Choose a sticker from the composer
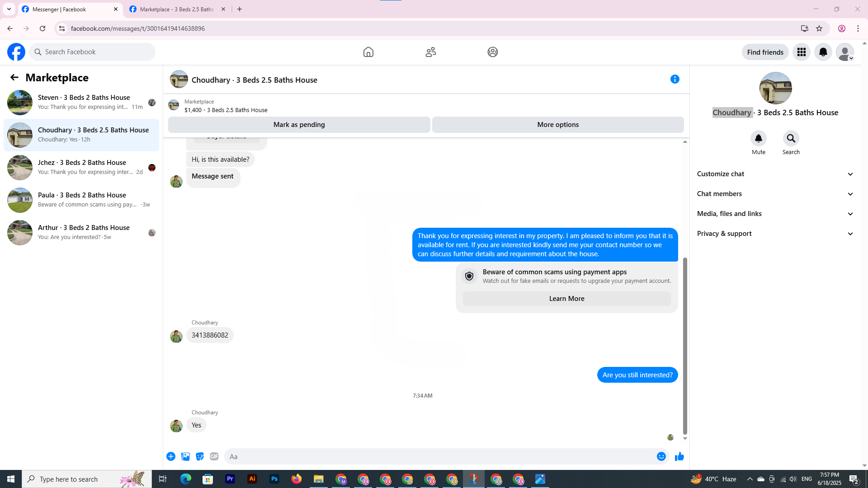 point(200,456)
